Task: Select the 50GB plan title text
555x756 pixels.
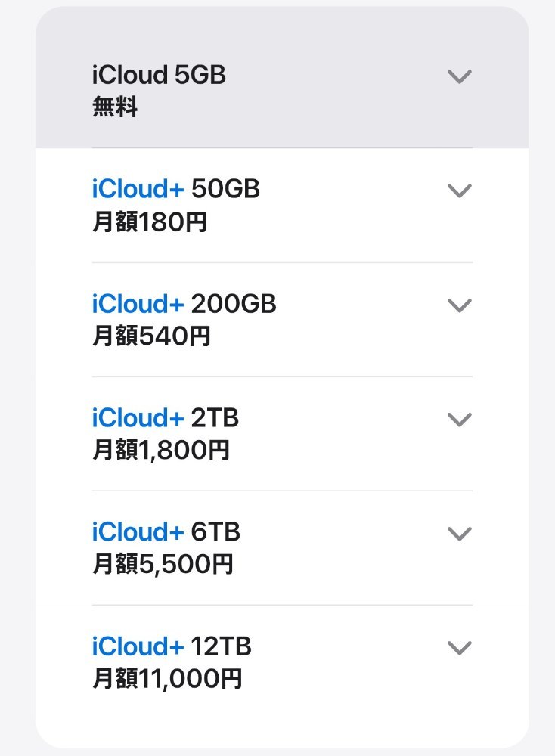Action: pyautogui.click(x=176, y=189)
